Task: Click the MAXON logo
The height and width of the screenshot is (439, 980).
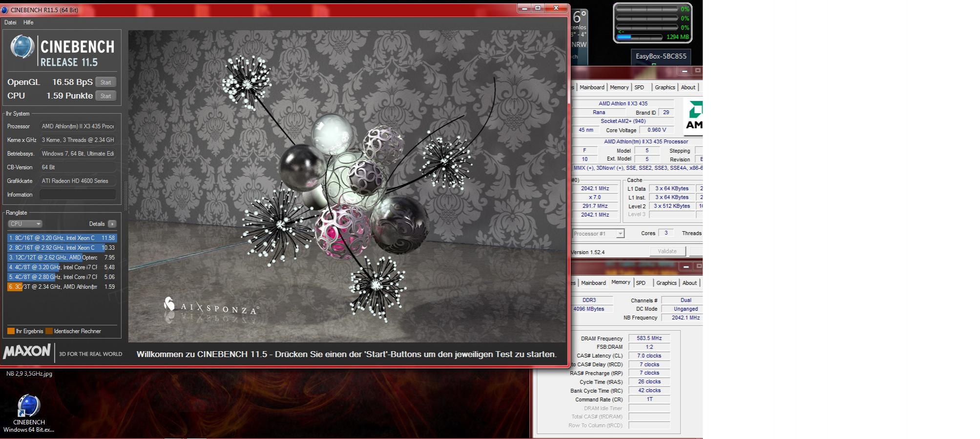Action: click(27, 351)
